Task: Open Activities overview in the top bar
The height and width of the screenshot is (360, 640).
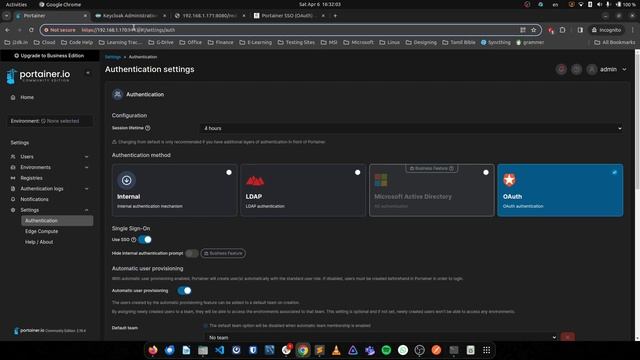Action: click(x=16, y=4)
